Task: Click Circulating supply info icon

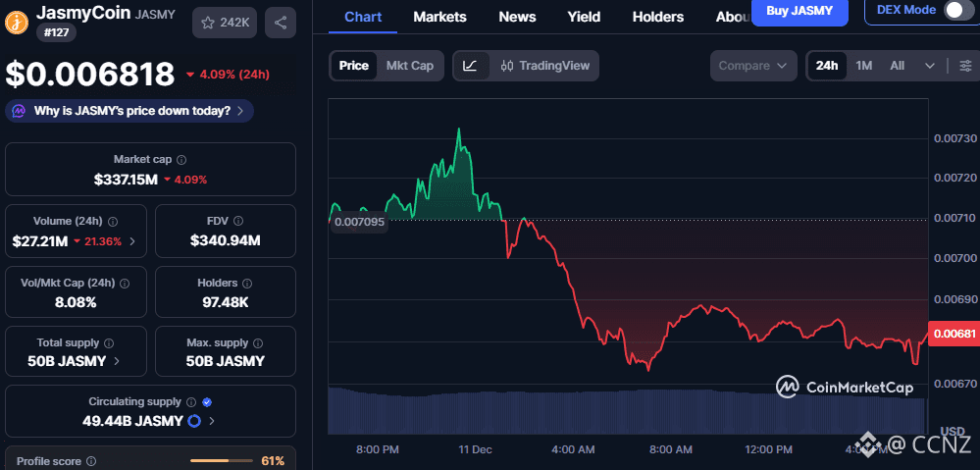Action: click(191, 402)
